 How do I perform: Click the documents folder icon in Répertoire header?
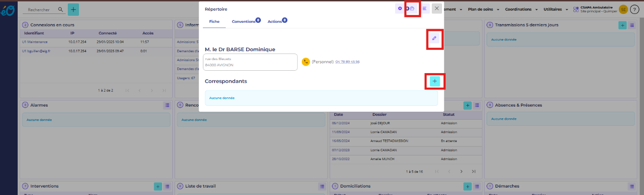tap(412, 9)
